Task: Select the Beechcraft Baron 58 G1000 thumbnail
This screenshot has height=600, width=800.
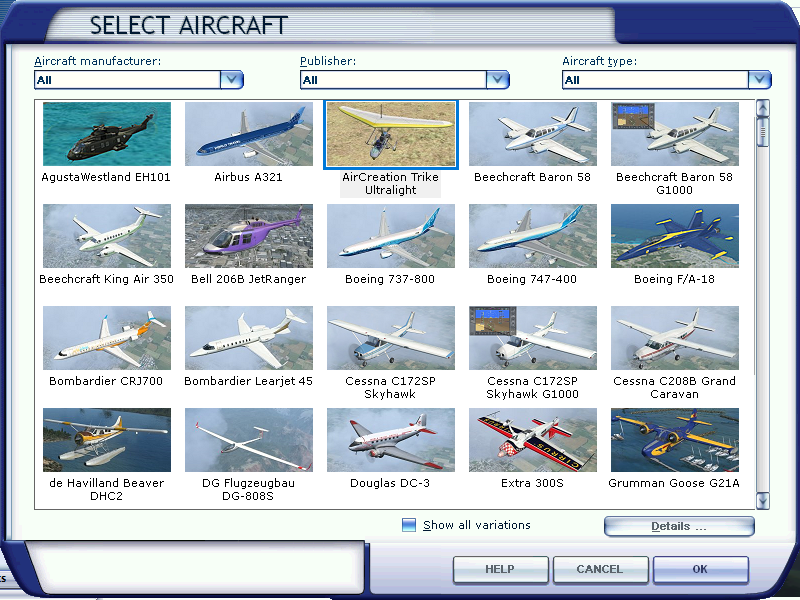Action: click(674, 134)
